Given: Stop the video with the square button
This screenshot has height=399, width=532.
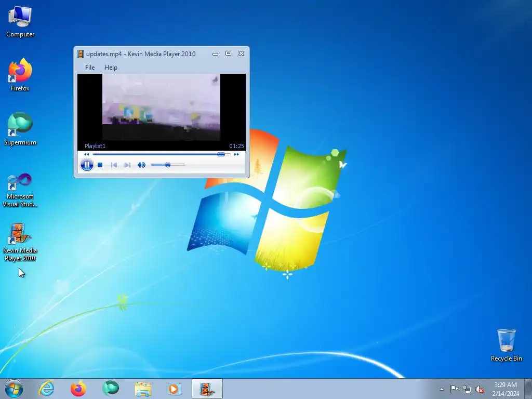Looking at the screenshot, I should [x=100, y=165].
